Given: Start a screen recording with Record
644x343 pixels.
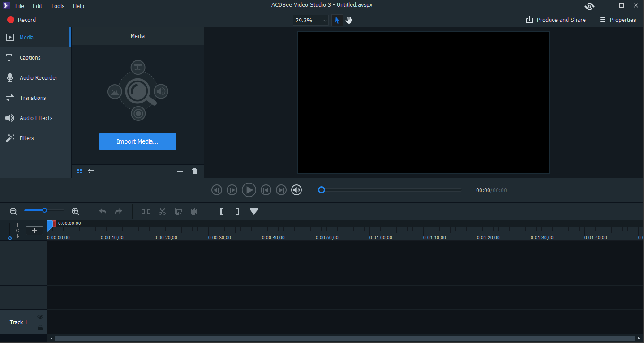Looking at the screenshot, I should click(x=21, y=20).
